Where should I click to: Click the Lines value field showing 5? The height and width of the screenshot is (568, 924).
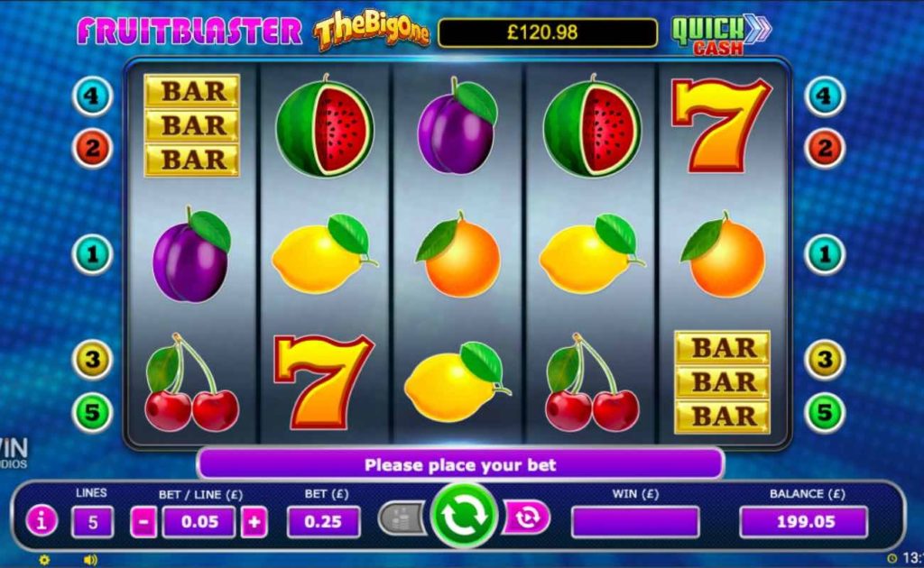[93, 522]
